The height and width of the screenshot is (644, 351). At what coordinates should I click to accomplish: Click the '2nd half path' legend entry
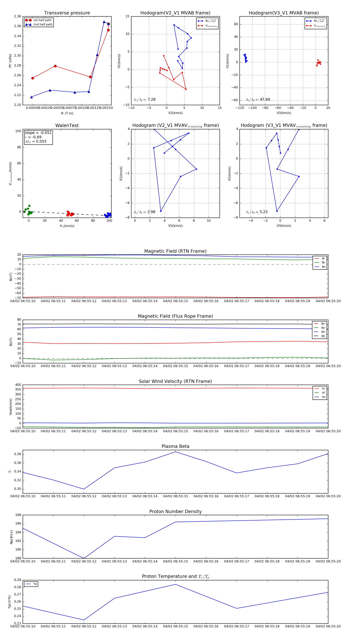point(39,25)
